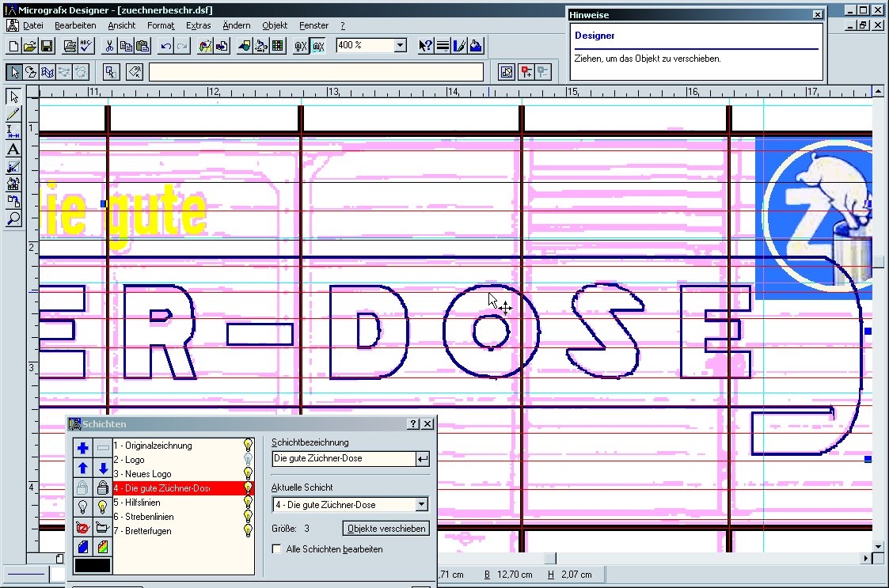889x588 pixels.
Task: Select the Text tool in left toolbox
Action: (13, 150)
